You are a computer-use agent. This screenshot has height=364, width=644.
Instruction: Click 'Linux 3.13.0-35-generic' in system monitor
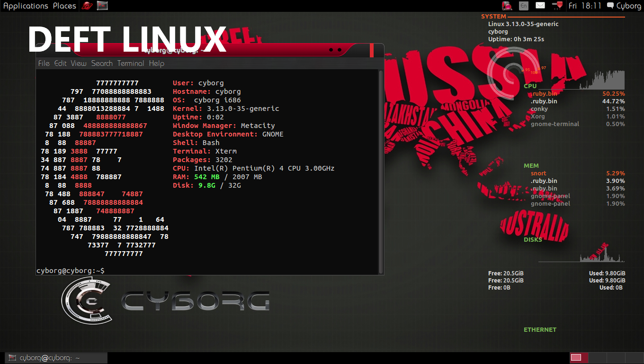pos(523,24)
